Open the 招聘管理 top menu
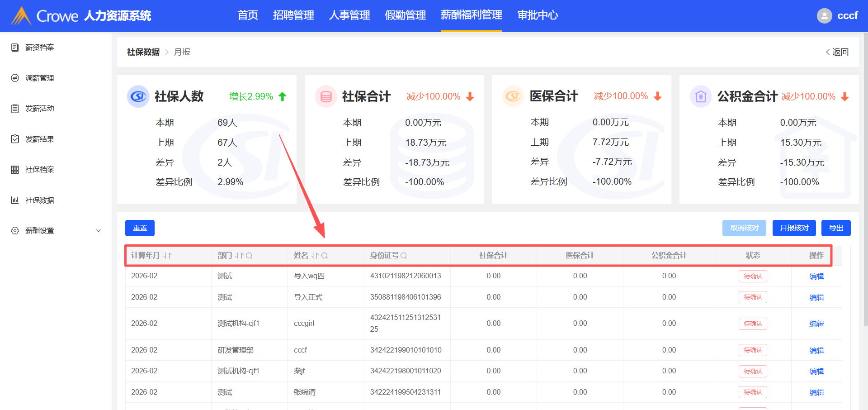 coord(293,15)
